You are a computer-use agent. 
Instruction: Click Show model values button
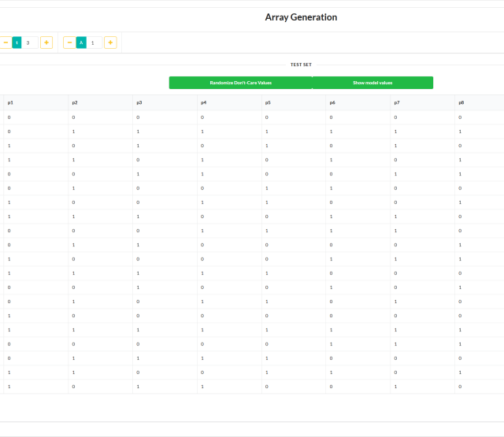point(372,83)
